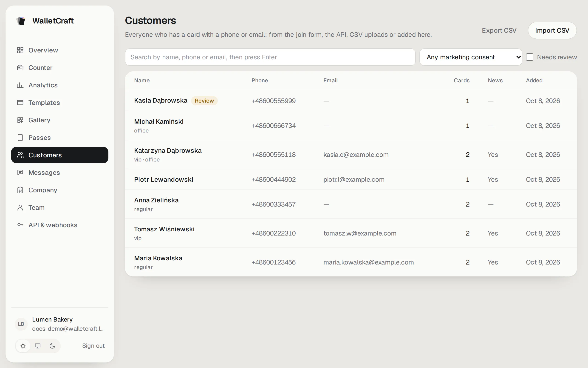Click the Import CSV button
This screenshot has width=588, height=368.
pos(552,30)
